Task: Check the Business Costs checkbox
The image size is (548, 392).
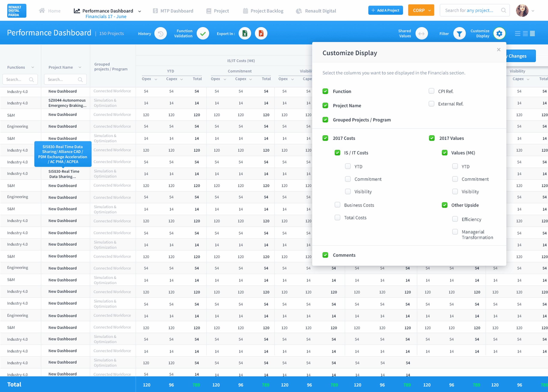Action: (337, 205)
